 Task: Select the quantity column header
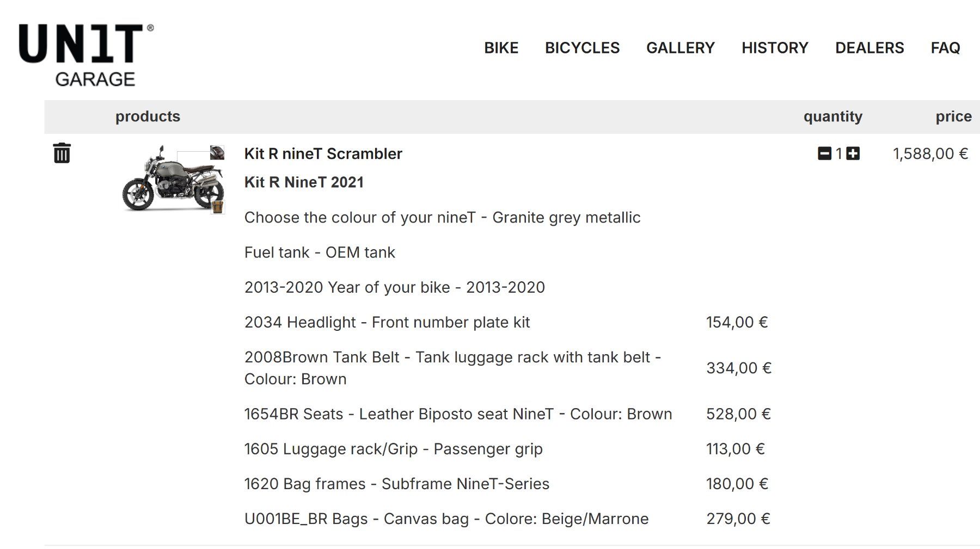[832, 116]
